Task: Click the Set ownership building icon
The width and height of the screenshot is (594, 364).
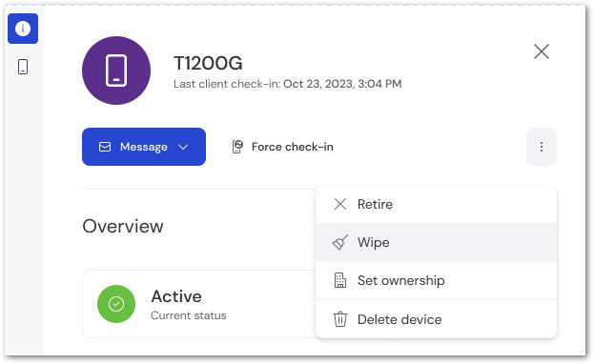Action: [x=339, y=280]
